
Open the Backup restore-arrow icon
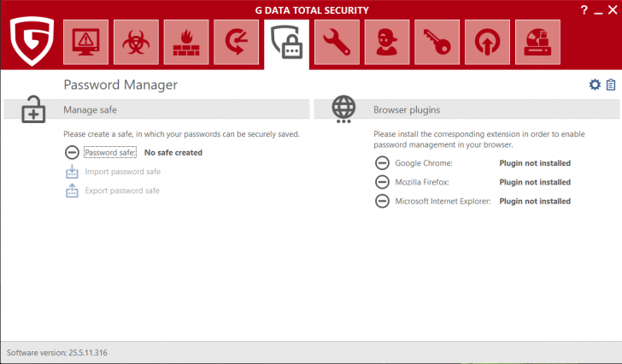tap(236, 42)
